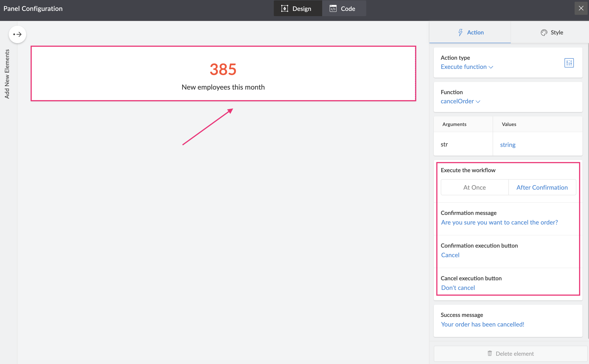Select At Once workflow execution
Viewport: 589px width, 364px height.
coord(474,187)
